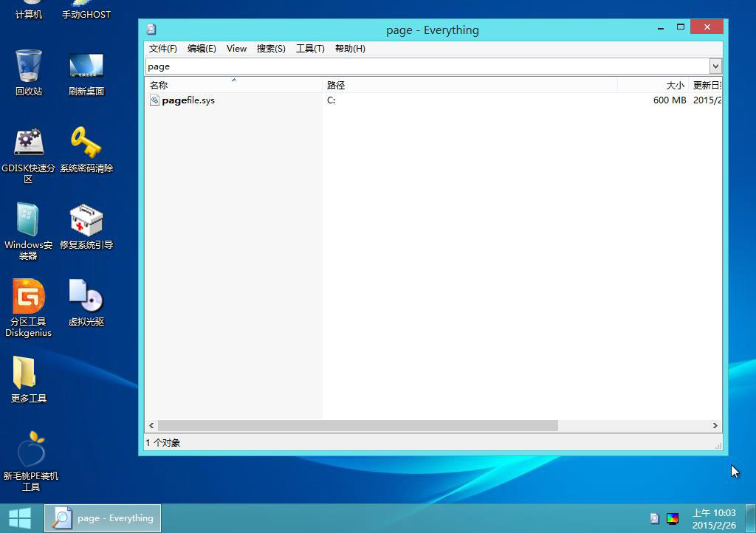Minimize the Everything window

tap(661, 27)
